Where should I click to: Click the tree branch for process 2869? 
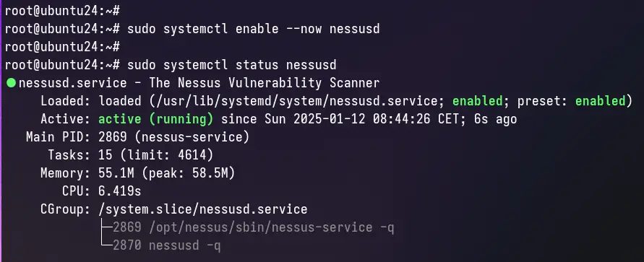[x=106, y=227]
